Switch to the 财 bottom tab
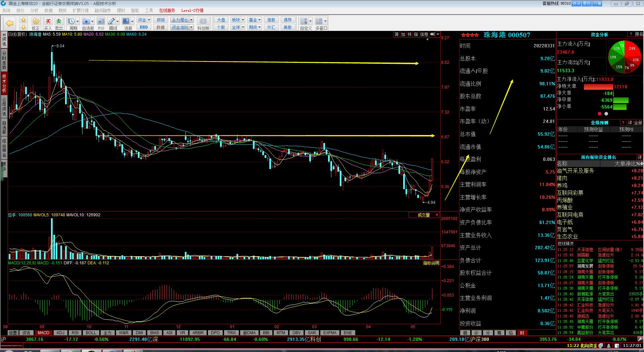Image resolution: width=644 pixels, height=352 pixels. tap(522, 333)
